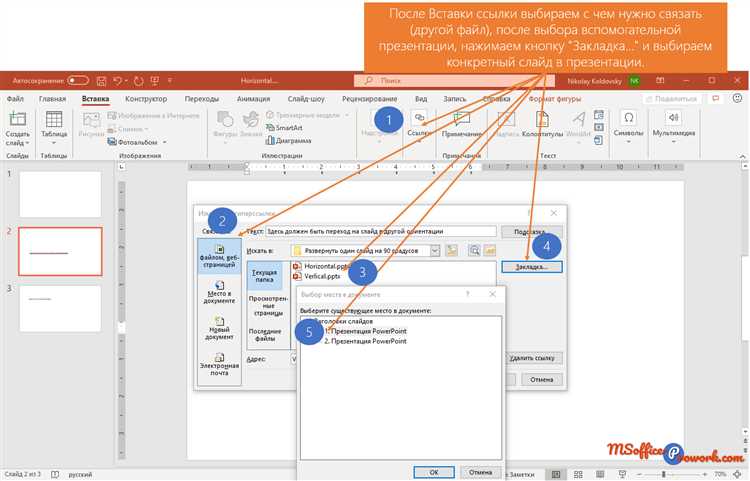
Task: Start slideshow from title bar icon
Action: pyautogui.click(x=154, y=81)
